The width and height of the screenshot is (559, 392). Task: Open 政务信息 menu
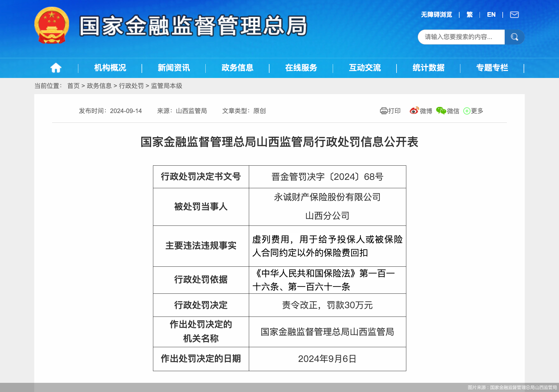(x=237, y=68)
